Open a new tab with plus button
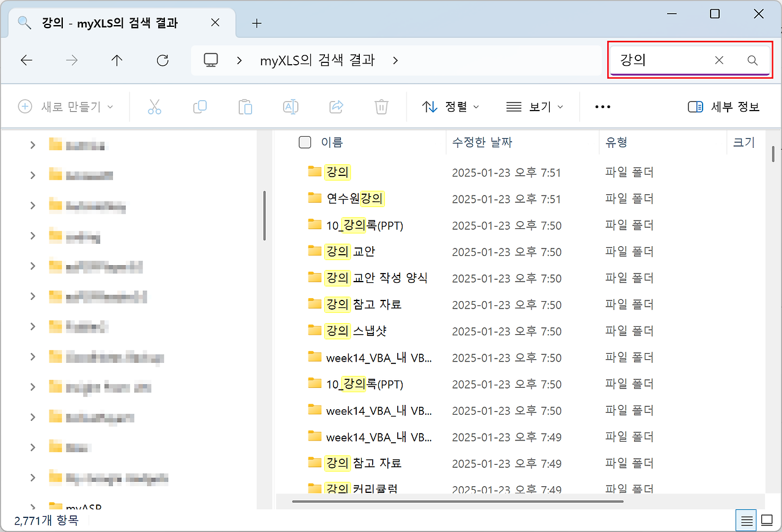 257,23
